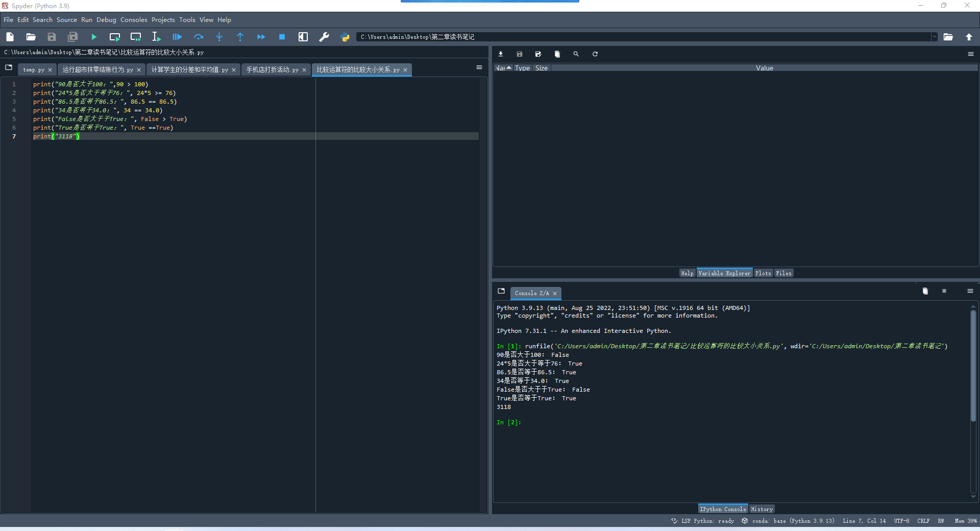Save all files icon
This screenshot has width=980, height=531.
click(73, 37)
